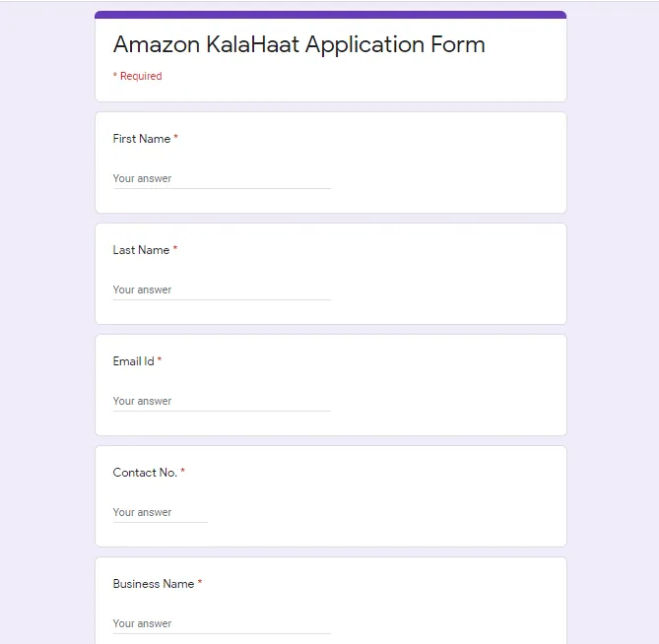Click the word Application in the form title
This screenshot has height=644, width=659.
point(365,46)
